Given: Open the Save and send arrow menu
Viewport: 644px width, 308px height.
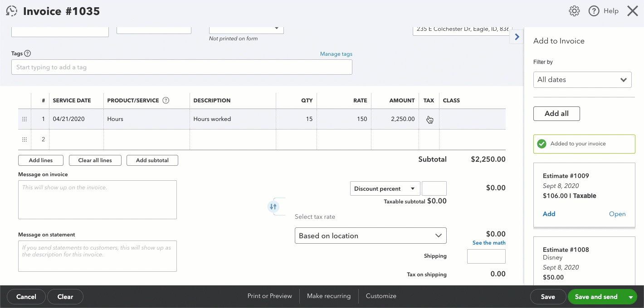Looking at the screenshot, I should click(x=630, y=297).
